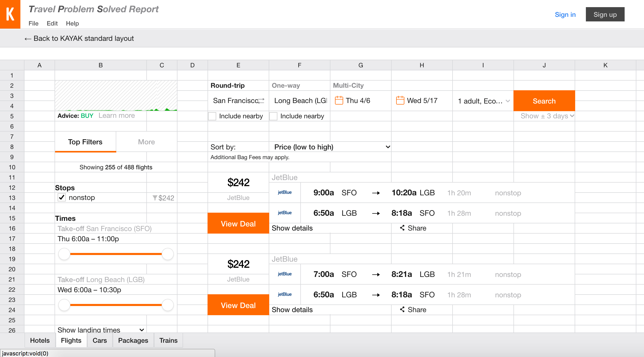Enable Include nearby for Long Beach
This screenshot has height=357, width=644.
coord(274,116)
